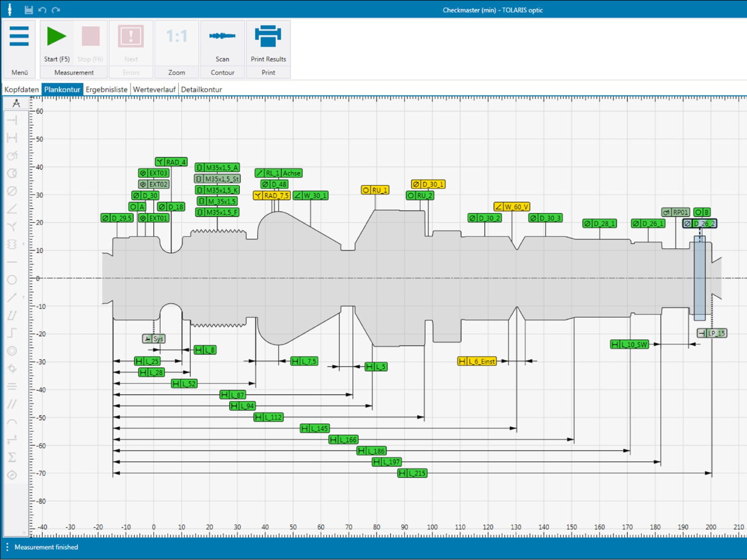
Task: Open the Detailkontur tab
Action: point(202,89)
